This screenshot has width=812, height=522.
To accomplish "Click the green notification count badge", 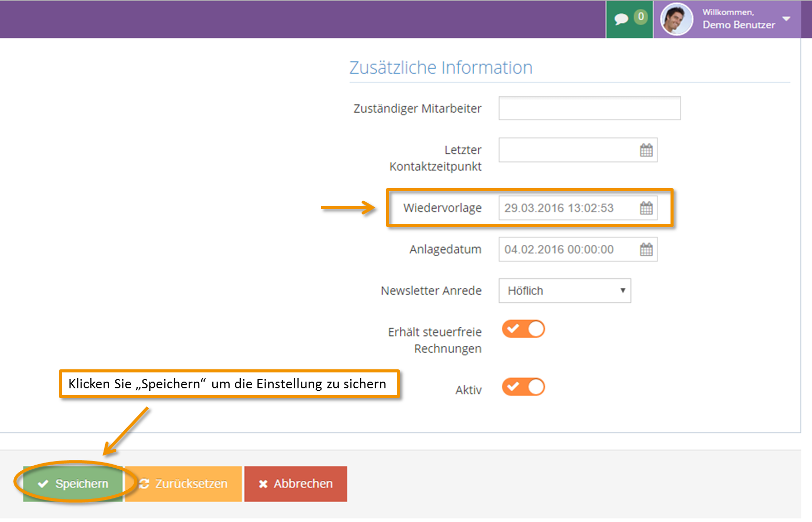I will click(x=641, y=17).
